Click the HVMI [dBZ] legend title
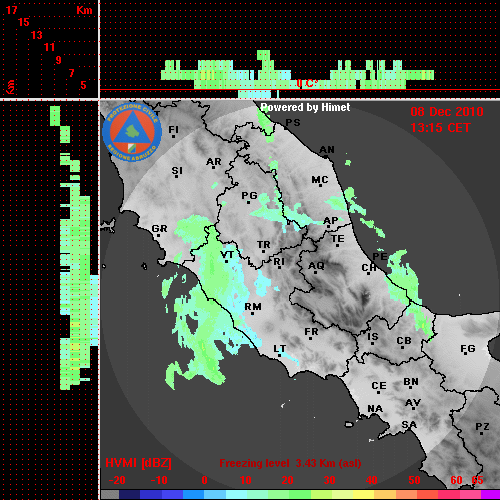The height and width of the screenshot is (500, 500). click(x=138, y=463)
